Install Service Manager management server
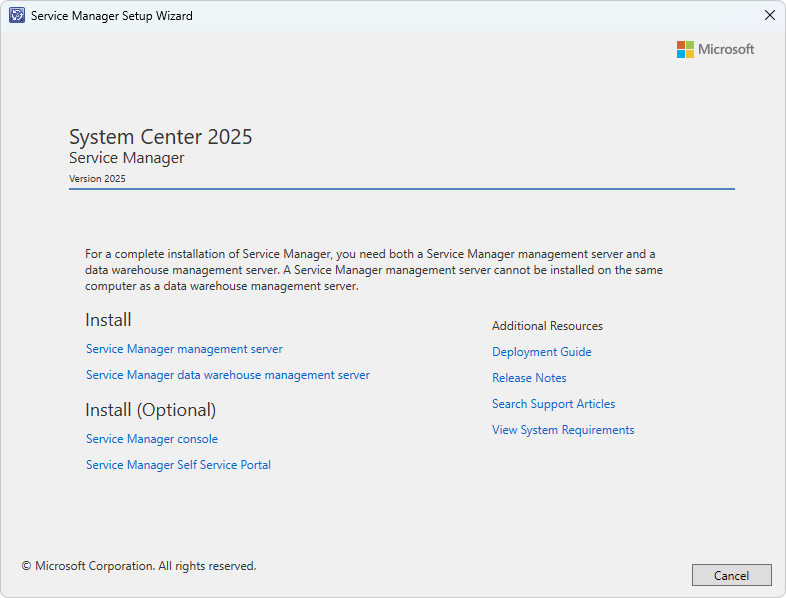 (x=184, y=349)
